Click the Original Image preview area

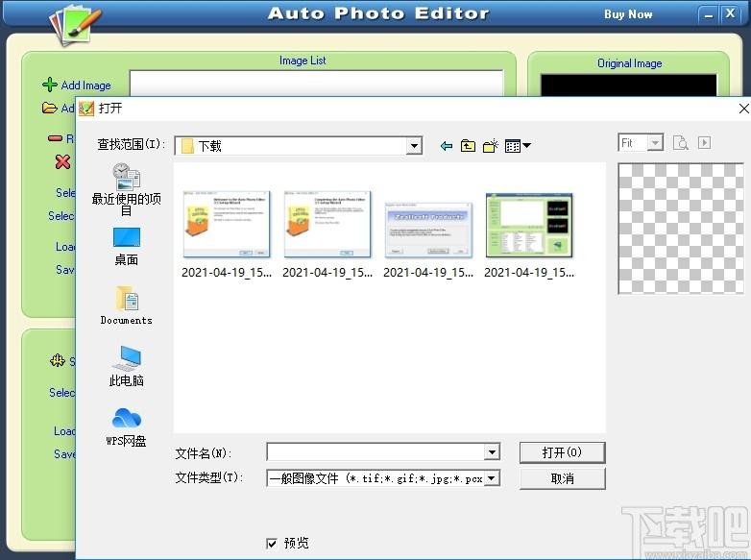pyautogui.click(x=629, y=85)
